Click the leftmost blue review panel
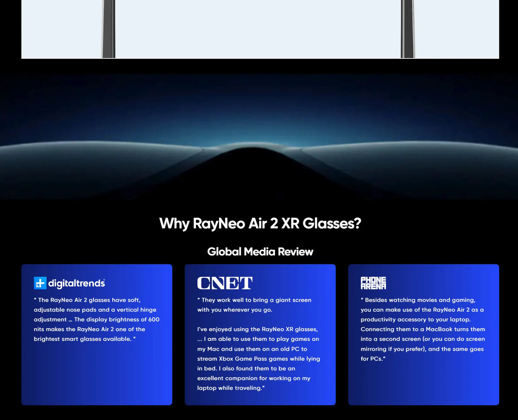 point(97,376)
